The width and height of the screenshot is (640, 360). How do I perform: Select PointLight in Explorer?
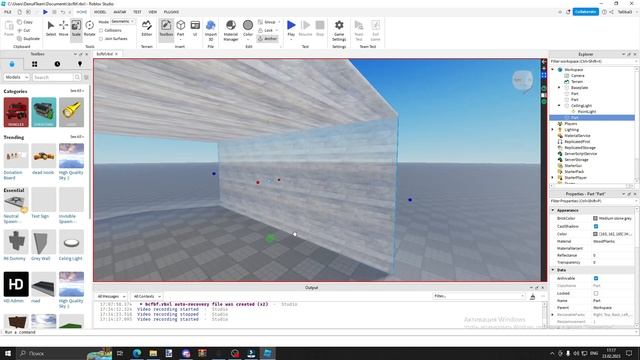click(586, 111)
